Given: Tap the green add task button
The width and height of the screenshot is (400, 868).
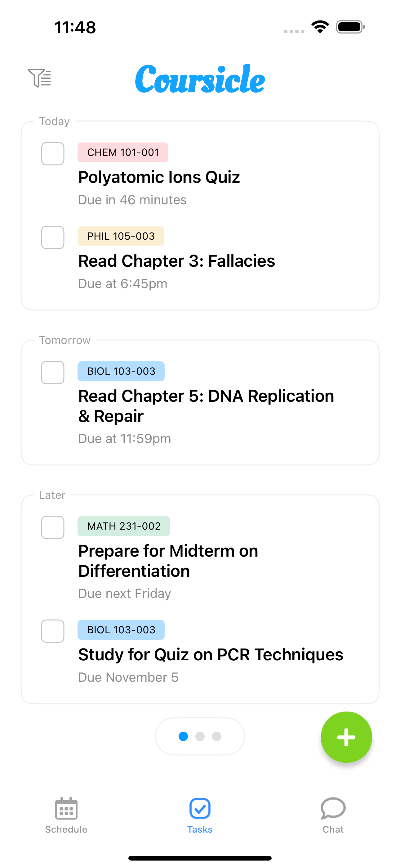Looking at the screenshot, I should [x=346, y=737].
